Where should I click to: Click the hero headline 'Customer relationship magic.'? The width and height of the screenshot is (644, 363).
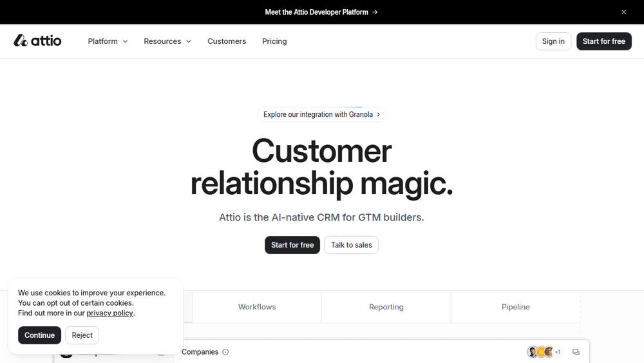pyautogui.click(x=321, y=167)
